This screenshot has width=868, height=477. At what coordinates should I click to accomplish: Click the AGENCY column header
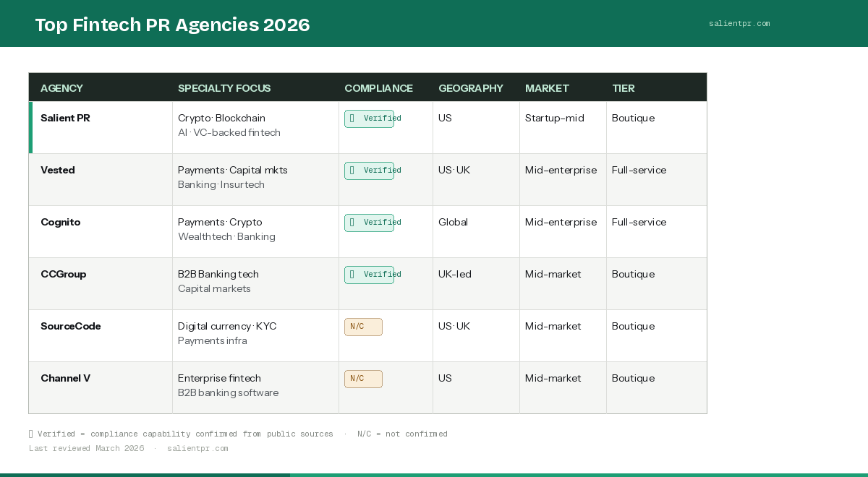tap(61, 87)
